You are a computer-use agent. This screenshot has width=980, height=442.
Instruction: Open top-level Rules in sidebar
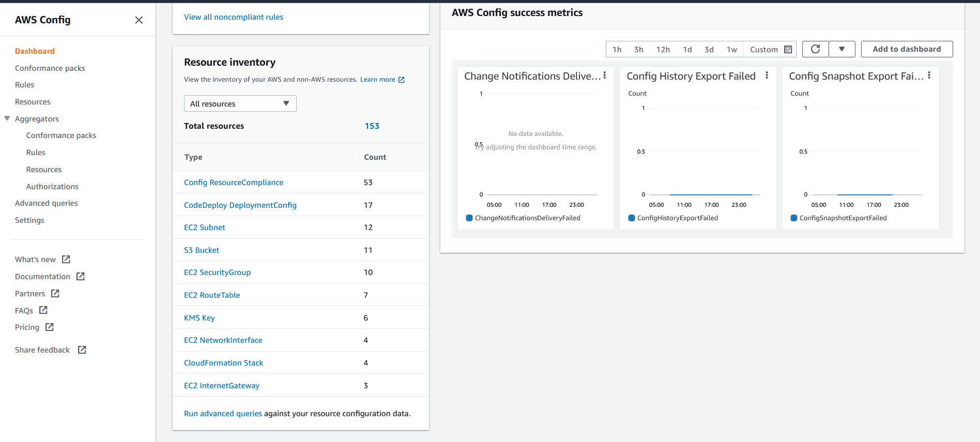point(24,85)
